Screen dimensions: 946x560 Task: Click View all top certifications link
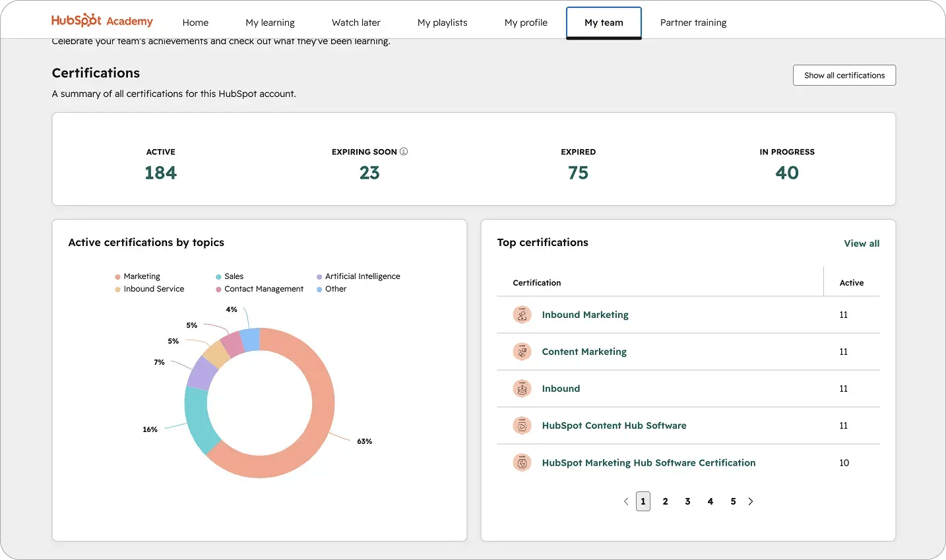coord(862,243)
